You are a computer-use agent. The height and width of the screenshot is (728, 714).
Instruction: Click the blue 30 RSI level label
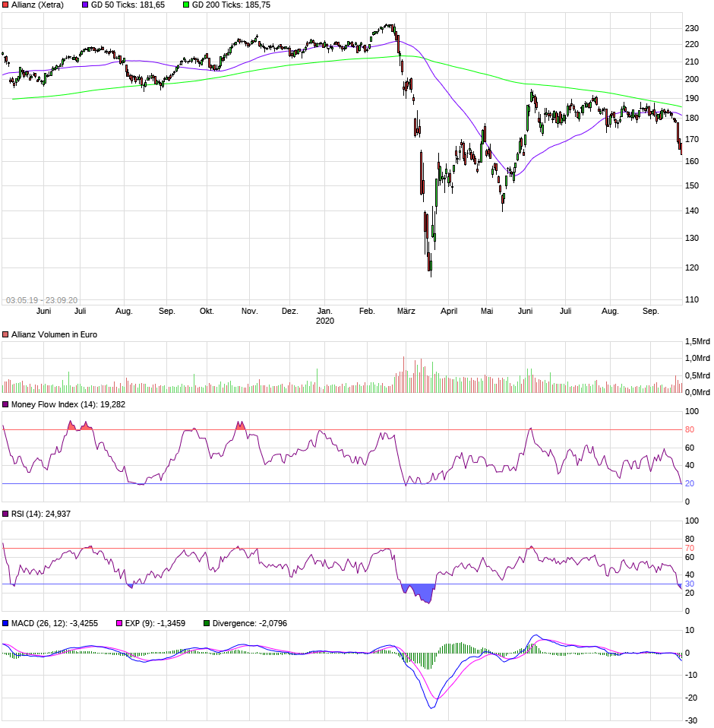690,584
